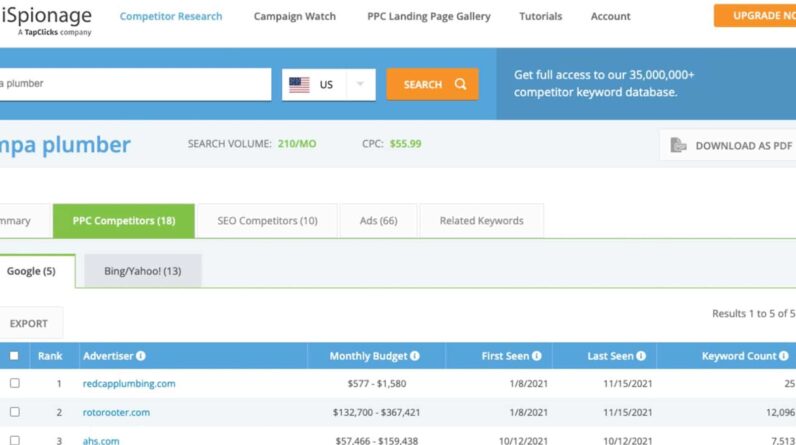796x445 pixels.
Task: Open Tutorials menu item
Action: (x=541, y=16)
